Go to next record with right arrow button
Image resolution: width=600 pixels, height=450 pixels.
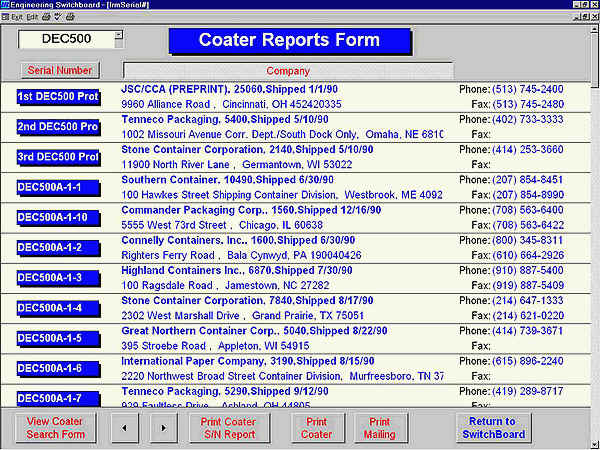(163, 428)
